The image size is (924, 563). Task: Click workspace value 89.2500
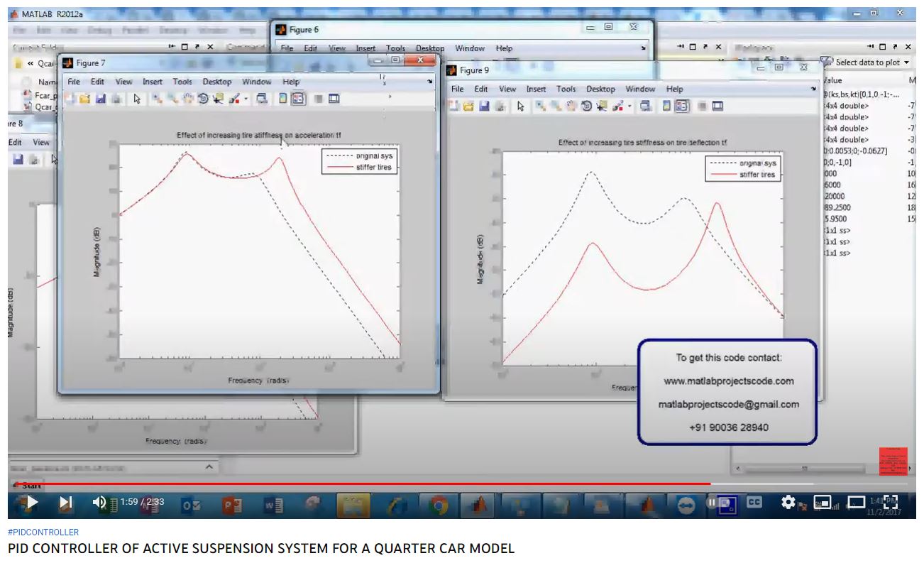coord(836,207)
